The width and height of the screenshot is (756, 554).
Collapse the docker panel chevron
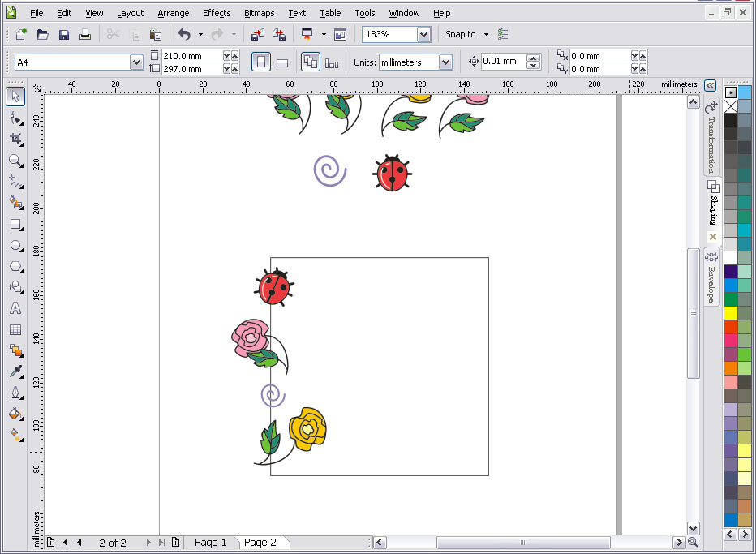tap(711, 86)
